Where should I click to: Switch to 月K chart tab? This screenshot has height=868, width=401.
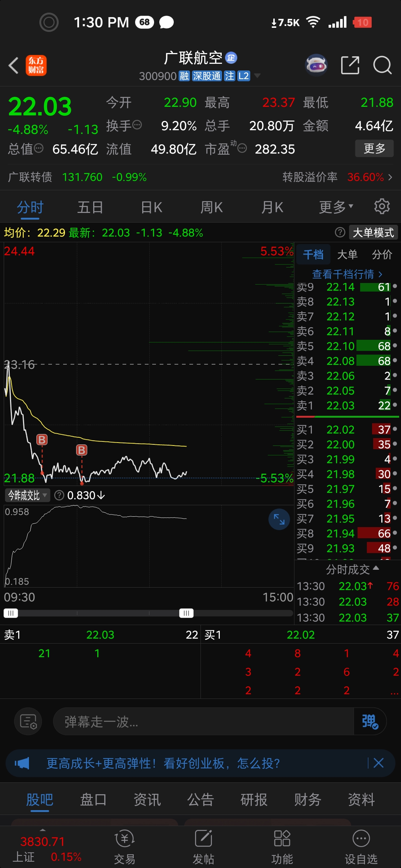(x=272, y=207)
